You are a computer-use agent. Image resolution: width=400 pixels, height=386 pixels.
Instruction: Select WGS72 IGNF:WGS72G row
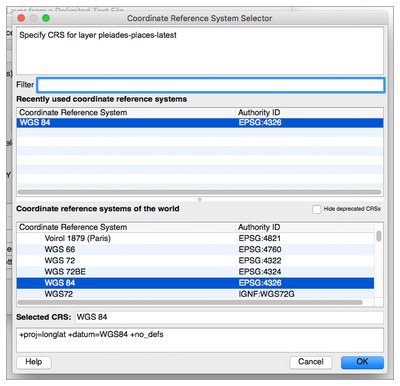[195, 294]
